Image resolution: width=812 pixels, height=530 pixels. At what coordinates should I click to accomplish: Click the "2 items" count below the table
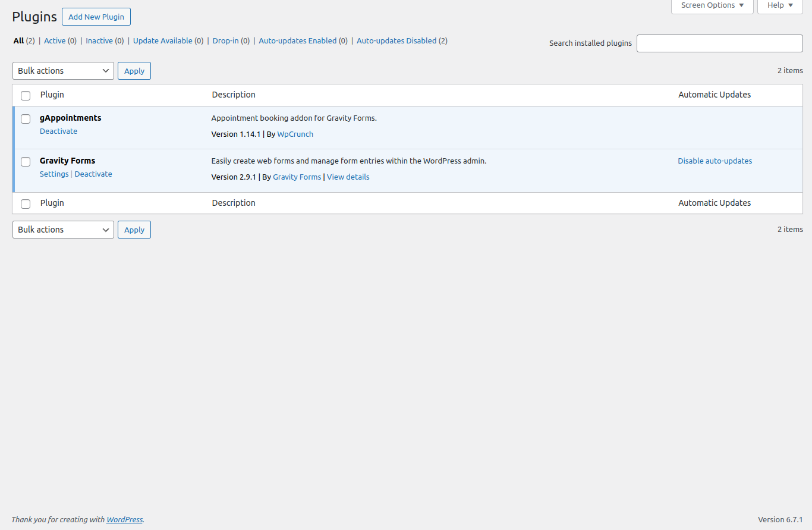point(790,230)
